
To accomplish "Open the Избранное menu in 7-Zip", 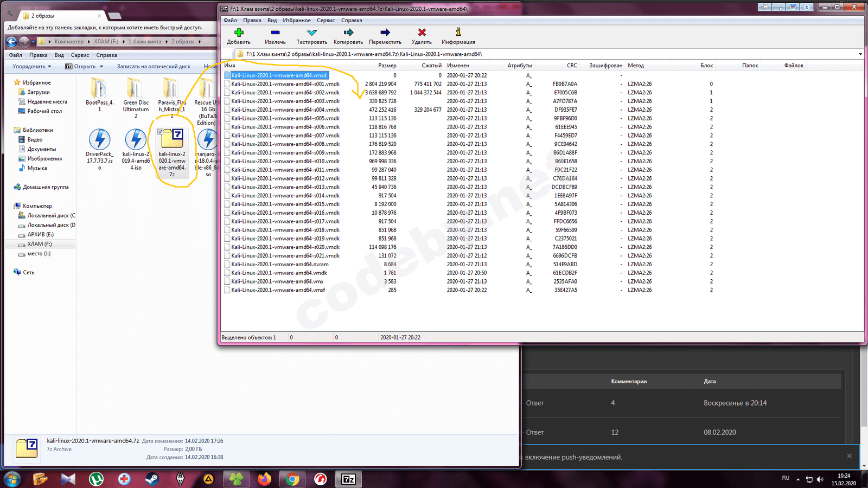I will [296, 20].
